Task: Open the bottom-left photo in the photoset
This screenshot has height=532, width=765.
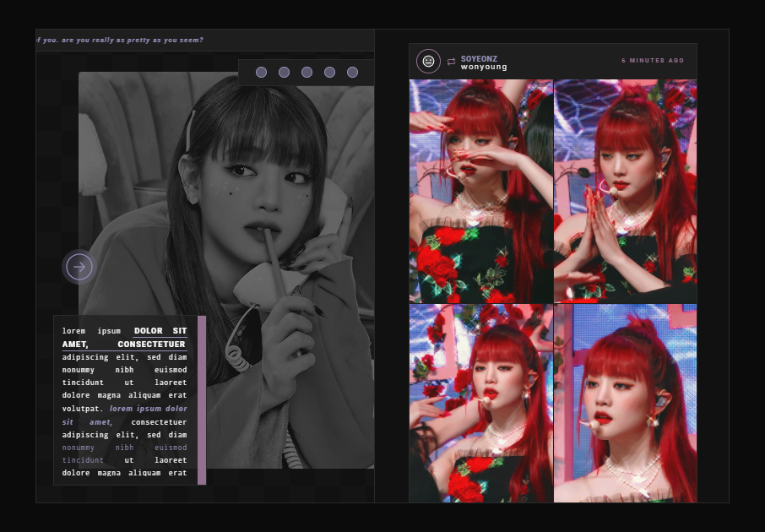Action: [480, 404]
